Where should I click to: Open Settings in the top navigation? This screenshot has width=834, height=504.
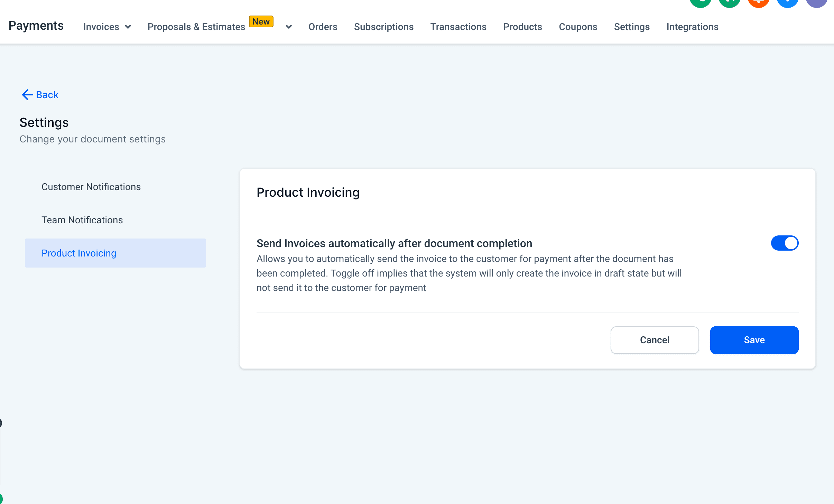(632, 27)
